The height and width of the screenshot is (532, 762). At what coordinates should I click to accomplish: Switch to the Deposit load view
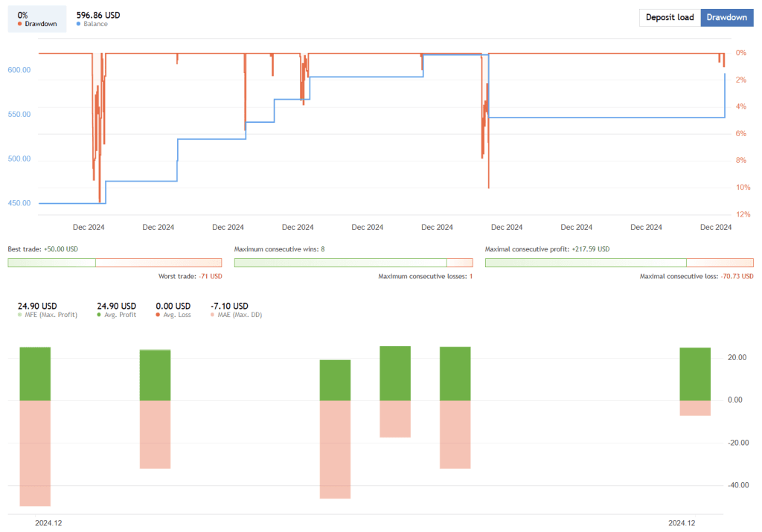[669, 17]
